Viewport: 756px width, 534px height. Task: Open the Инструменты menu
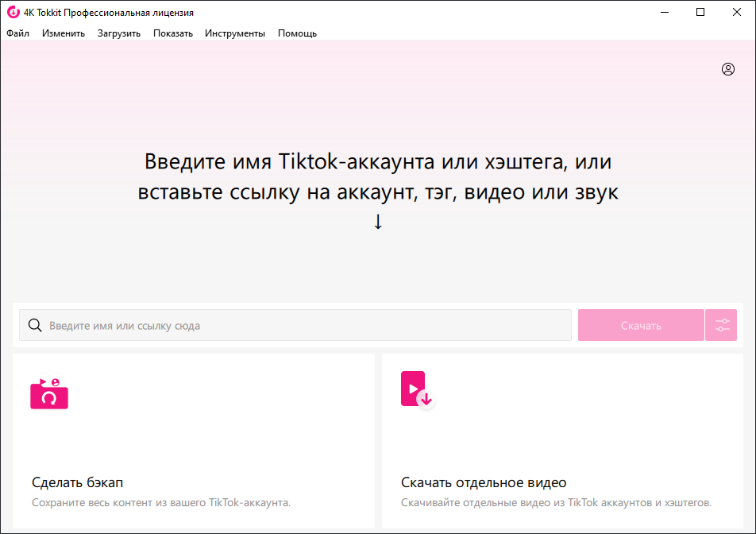235,33
